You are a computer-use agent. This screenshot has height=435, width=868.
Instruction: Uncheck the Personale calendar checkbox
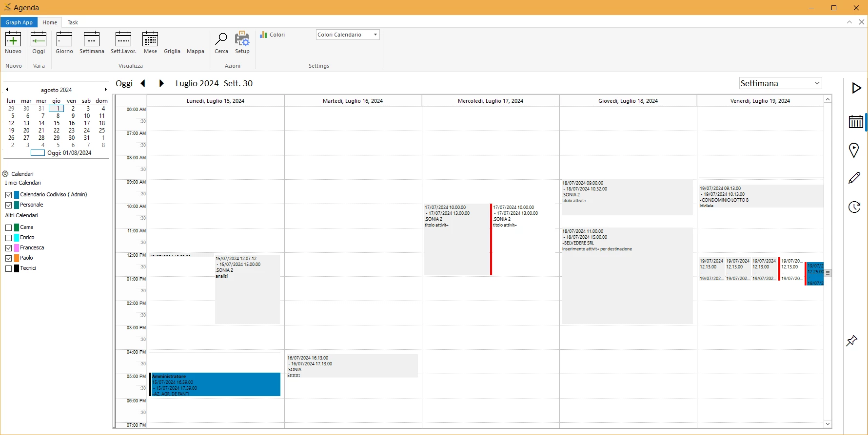tap(9, 205)
